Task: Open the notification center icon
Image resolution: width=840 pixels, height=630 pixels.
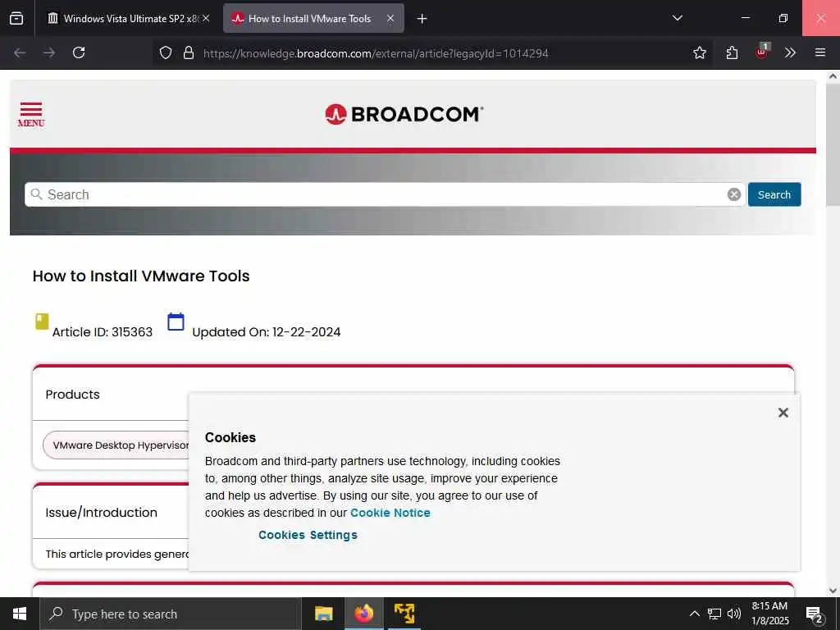Action: (x=815, y=614)
